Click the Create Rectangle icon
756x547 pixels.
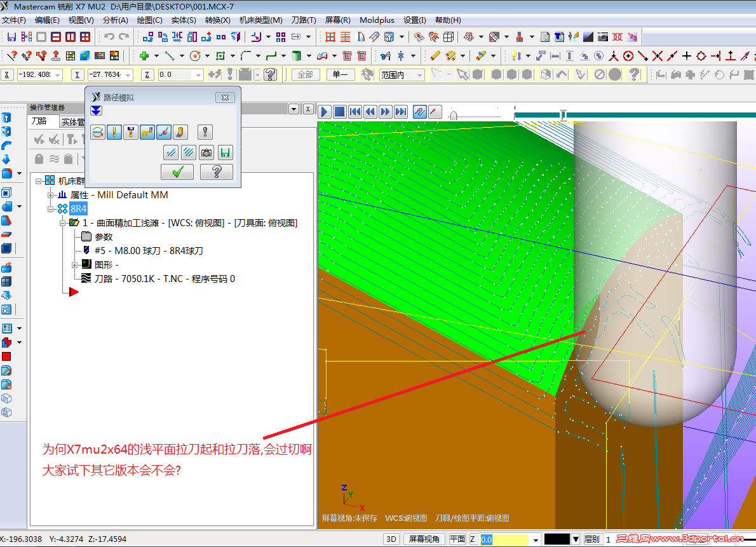coord(220,56)
